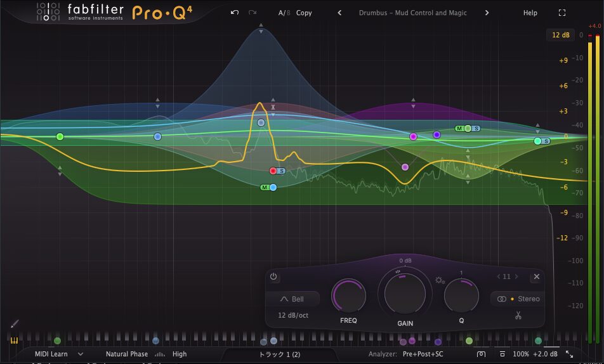The height and width of the screenshot is (364, 604).
Task: Click the output options icon beside 100%
Action: pos(502,354)
